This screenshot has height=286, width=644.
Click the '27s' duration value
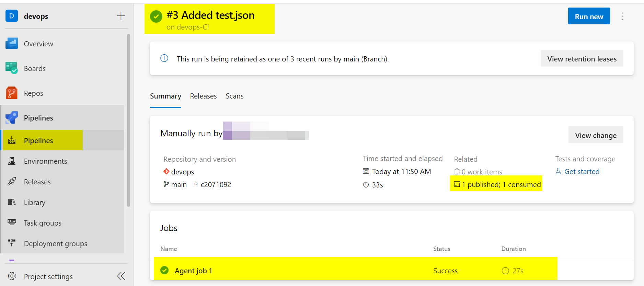pos(518,271)
